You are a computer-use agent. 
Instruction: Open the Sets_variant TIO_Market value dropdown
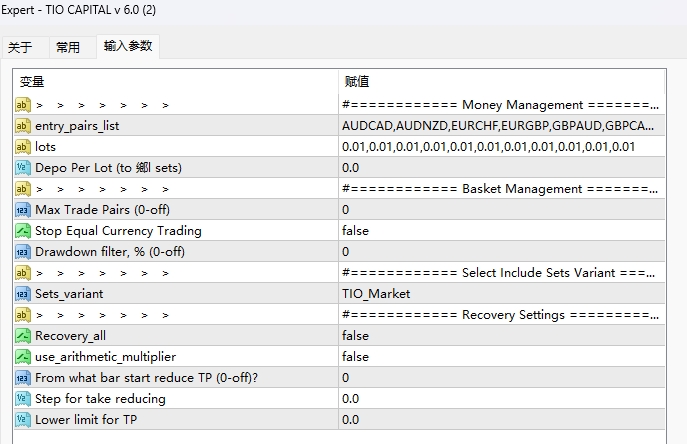pos(502,294)
